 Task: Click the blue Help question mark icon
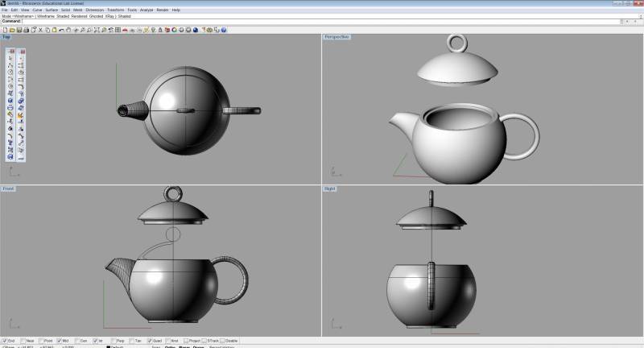(224, 30)
